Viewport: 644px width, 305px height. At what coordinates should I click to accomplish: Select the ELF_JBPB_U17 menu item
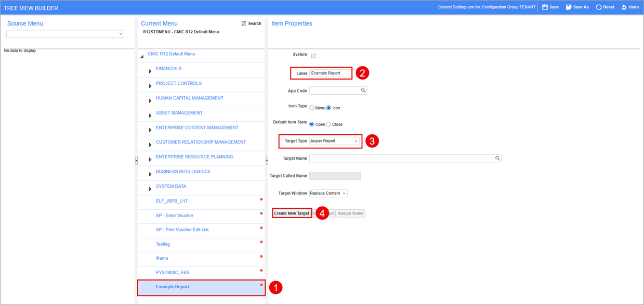172,201
